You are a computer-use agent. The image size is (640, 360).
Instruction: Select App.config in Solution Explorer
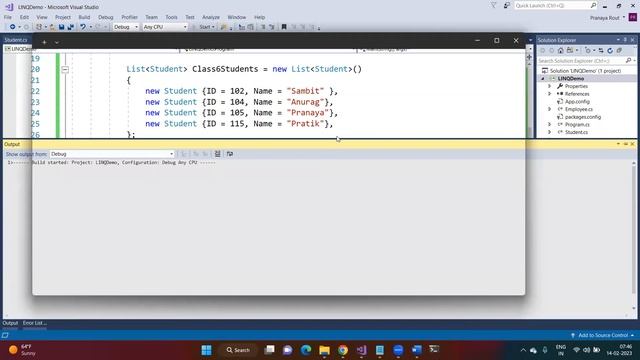click(577, 102)
